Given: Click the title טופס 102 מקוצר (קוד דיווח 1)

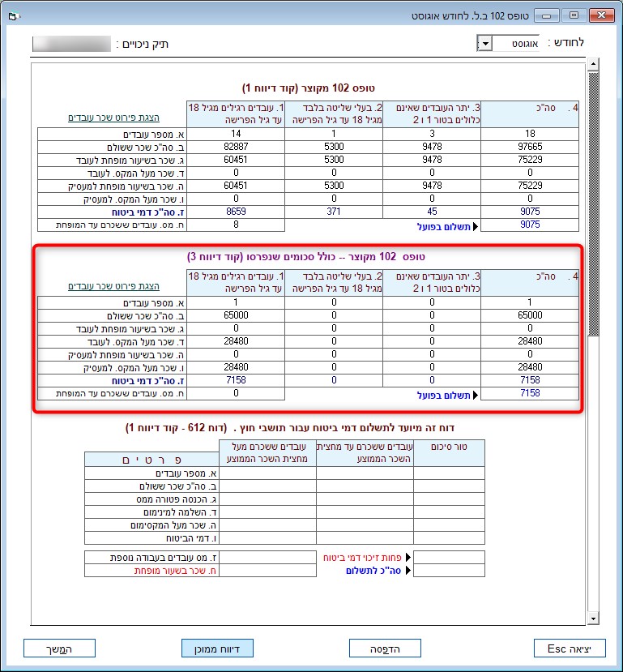Looking at the screenshot, I should coord(309,88).
